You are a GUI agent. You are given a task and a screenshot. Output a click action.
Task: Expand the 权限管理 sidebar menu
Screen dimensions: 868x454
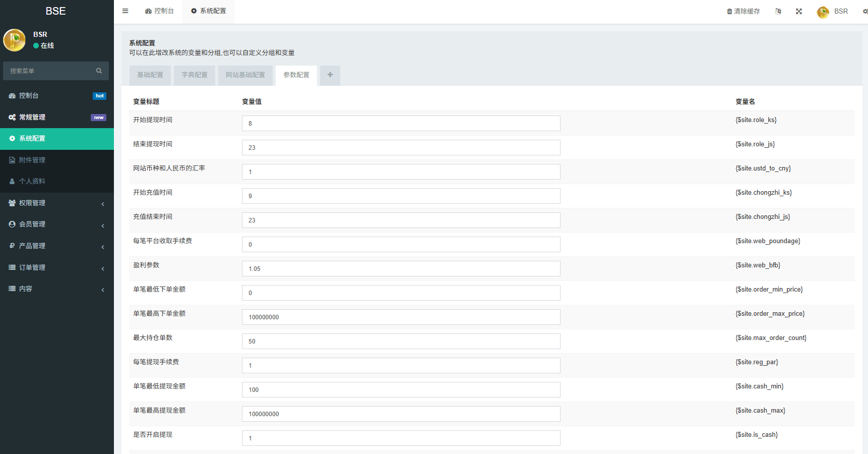tap(56, 203)
